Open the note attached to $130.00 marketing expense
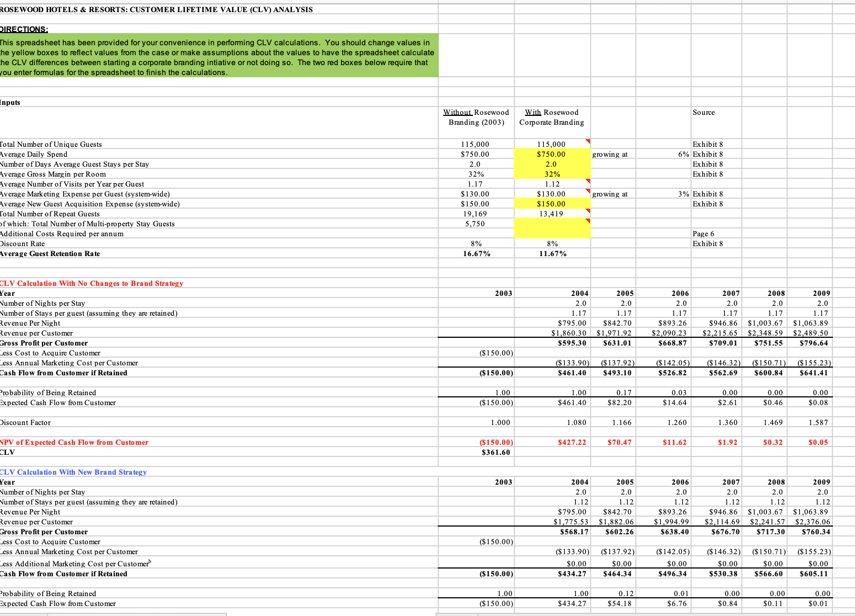This screenshot has height=616, width=855. click(588, 192)
